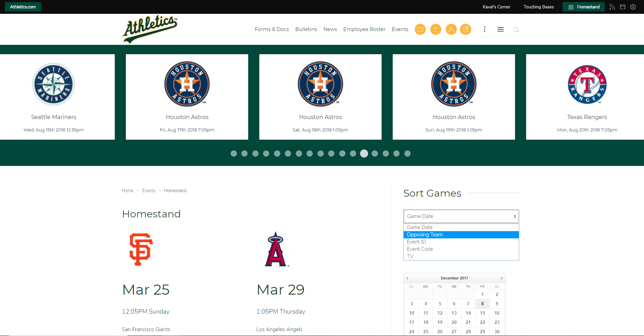Viewport: 644px width, 336px height.
Task: Click the Texas Rangers card title
Action: click(587, 117)
